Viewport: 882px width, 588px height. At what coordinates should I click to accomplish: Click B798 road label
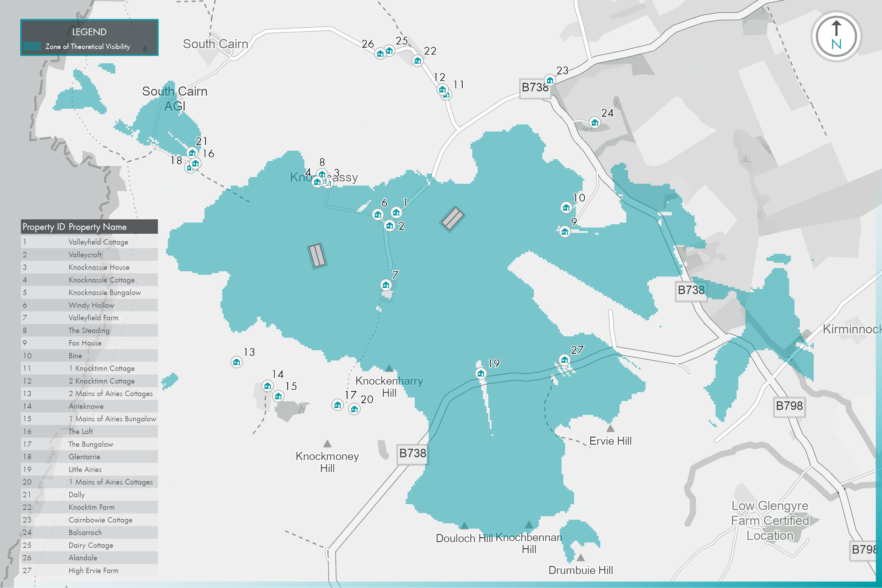[x=789, y=406]
